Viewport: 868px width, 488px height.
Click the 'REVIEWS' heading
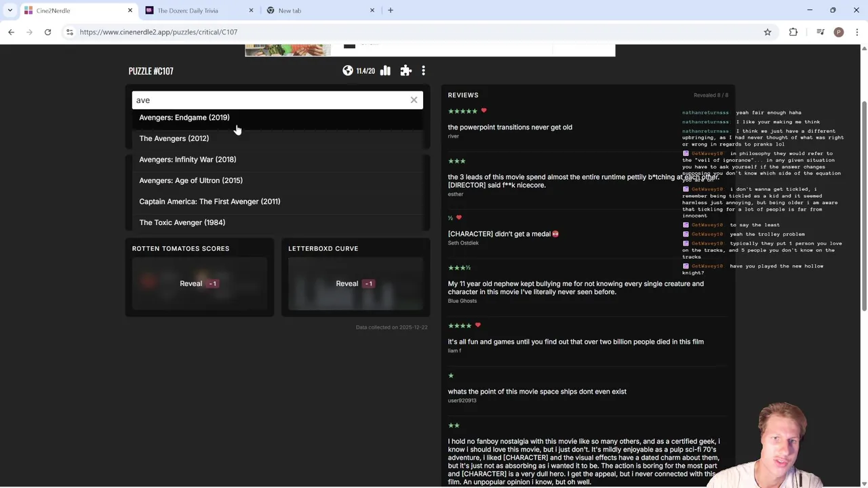coord(463,95)
